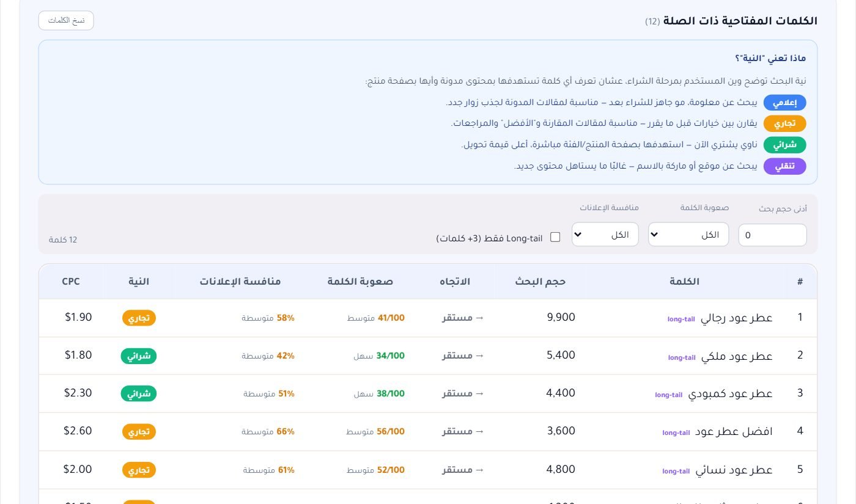This screenshot has height=504, width=856.
Task: Click CPC value $2.30
Action: 78,393
